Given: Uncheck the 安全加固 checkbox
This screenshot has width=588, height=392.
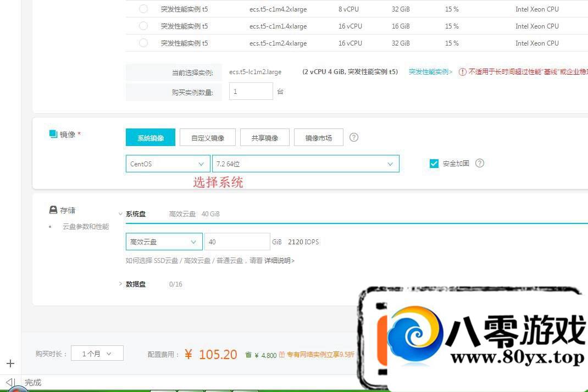Looking at the screenshot, I should tap(434, 164).
